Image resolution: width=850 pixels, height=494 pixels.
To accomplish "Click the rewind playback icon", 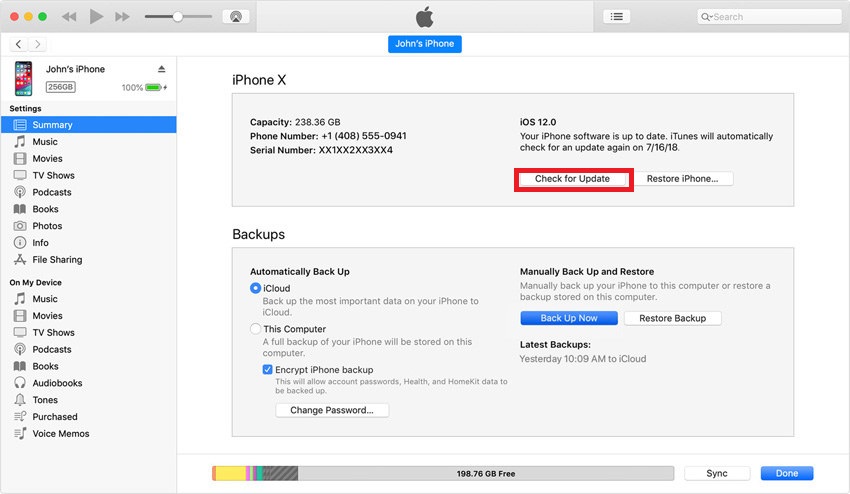I will (69, 17).
